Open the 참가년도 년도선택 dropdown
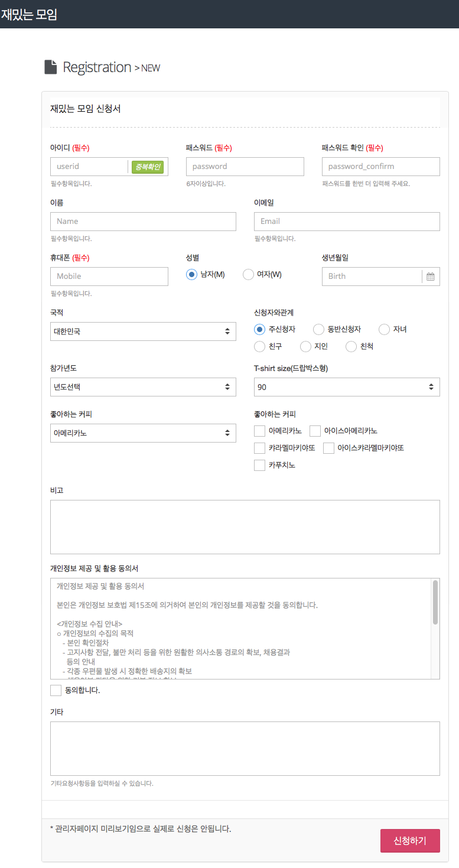The image size is (459, 868). 143,387
